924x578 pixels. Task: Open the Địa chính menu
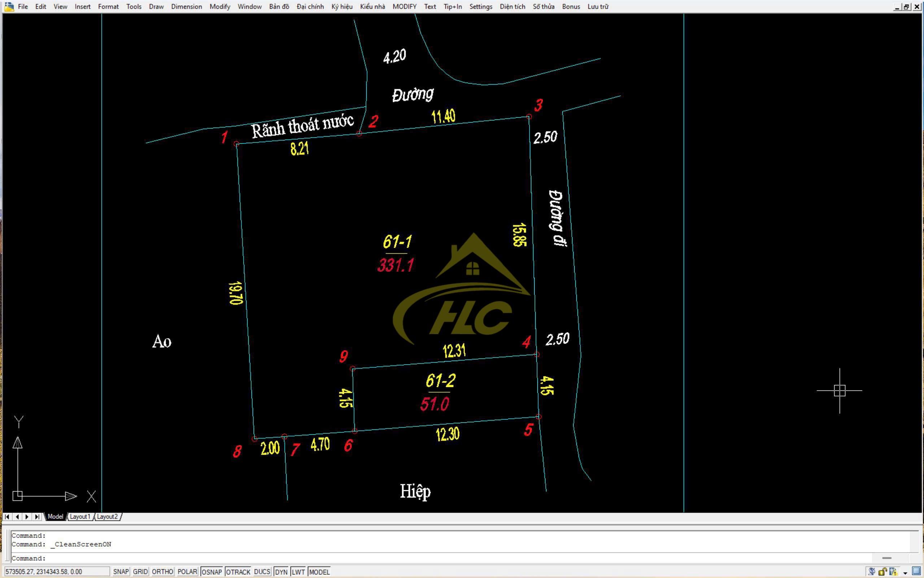310,7
